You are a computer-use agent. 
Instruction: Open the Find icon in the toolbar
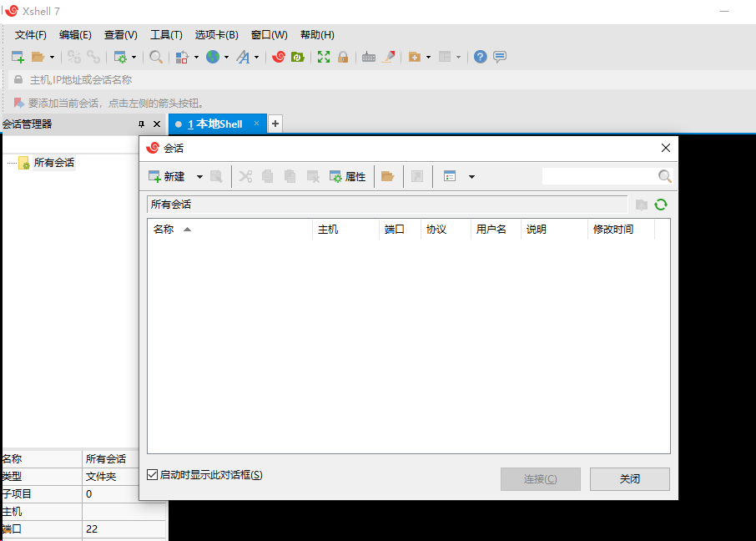coord(155,57)
